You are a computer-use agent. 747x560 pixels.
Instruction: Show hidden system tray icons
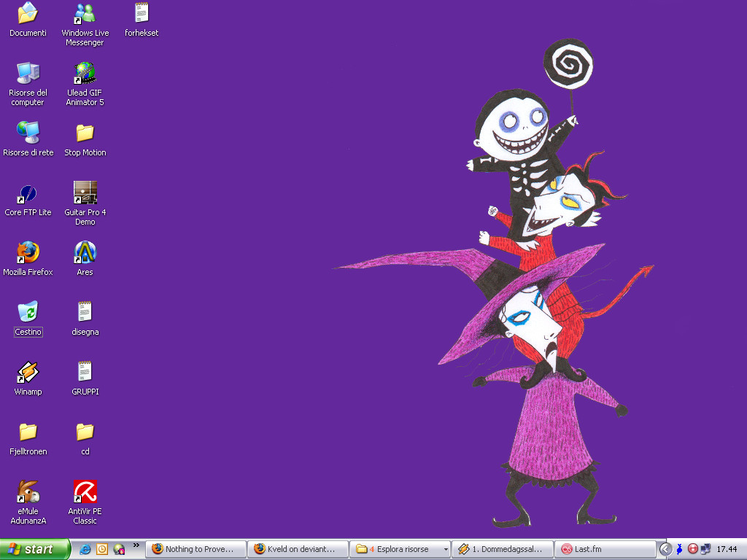[x=665, y=549]
